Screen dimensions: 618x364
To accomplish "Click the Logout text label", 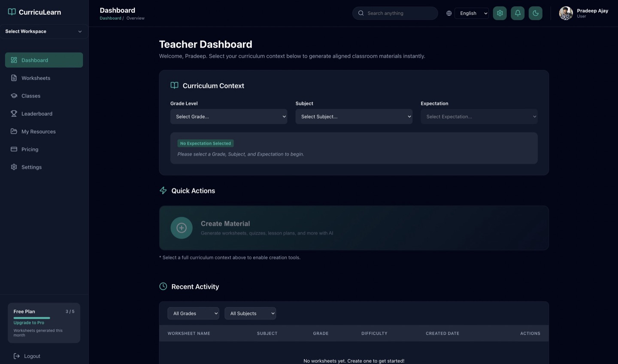I will (32, 356).
